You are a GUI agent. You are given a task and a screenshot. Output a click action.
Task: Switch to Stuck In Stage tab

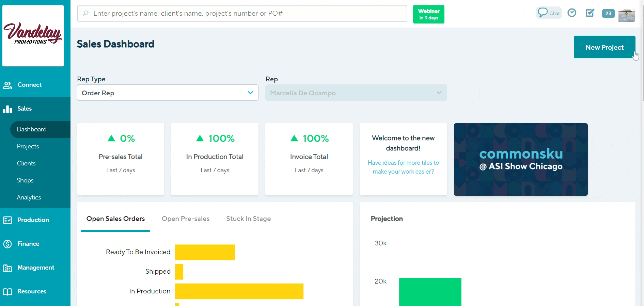coord(249,219)
